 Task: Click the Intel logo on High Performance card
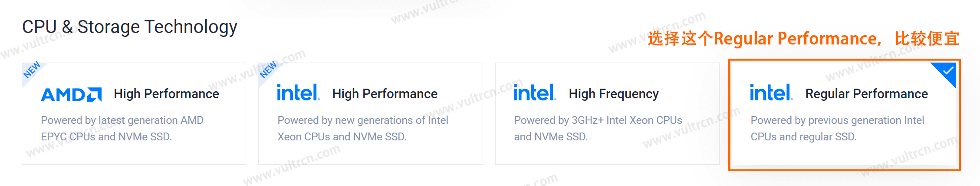(299, 93)
